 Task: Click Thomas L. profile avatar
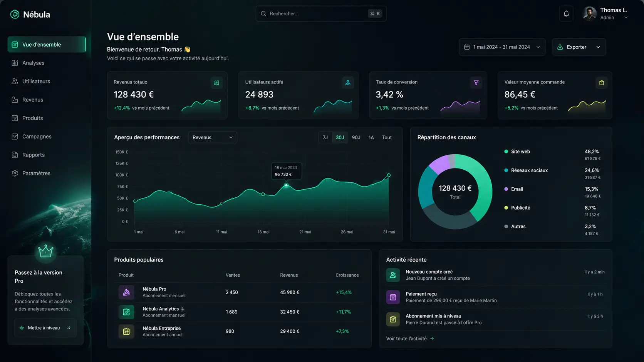coord(589,14)
